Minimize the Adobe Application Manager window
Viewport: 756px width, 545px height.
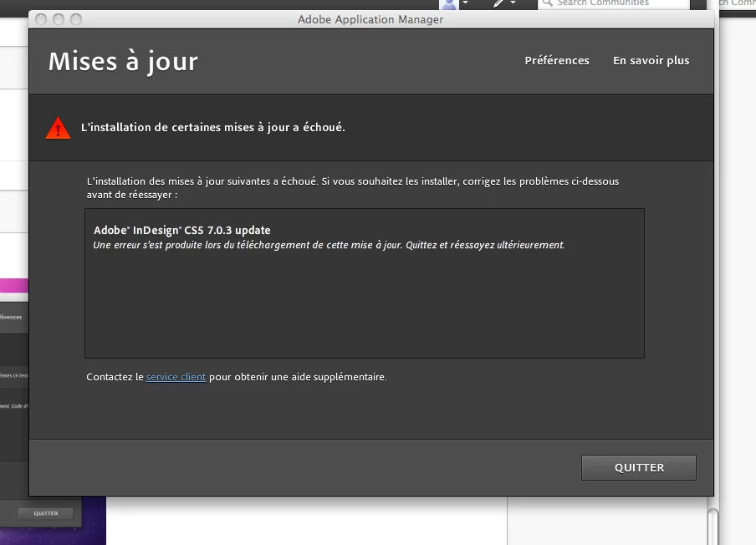pyautogui.click(x=59, y=19)
